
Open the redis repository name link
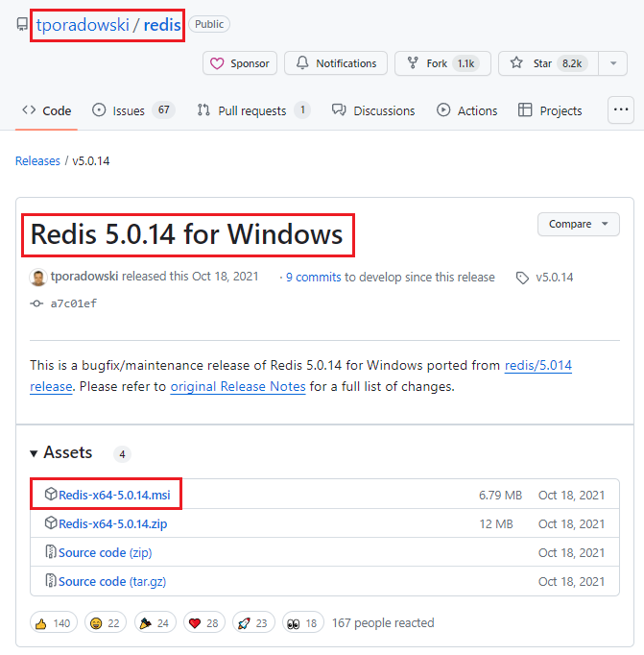[162, 25]
